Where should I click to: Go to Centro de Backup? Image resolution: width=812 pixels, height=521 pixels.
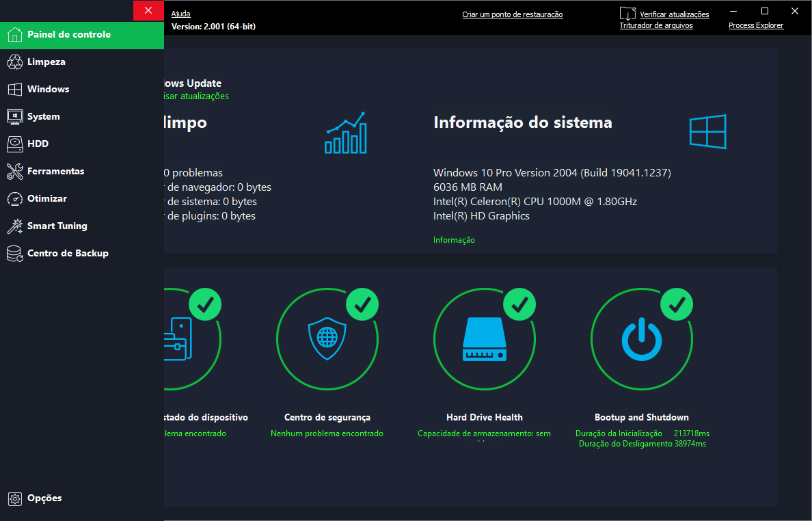(x=82, y=253)
